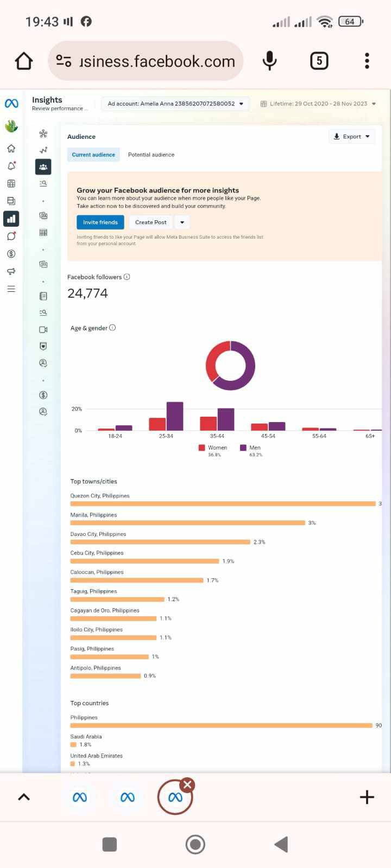Open the Ad account Amelia Anna dropdown
391x868 pixels.
(x=175, y=104)
